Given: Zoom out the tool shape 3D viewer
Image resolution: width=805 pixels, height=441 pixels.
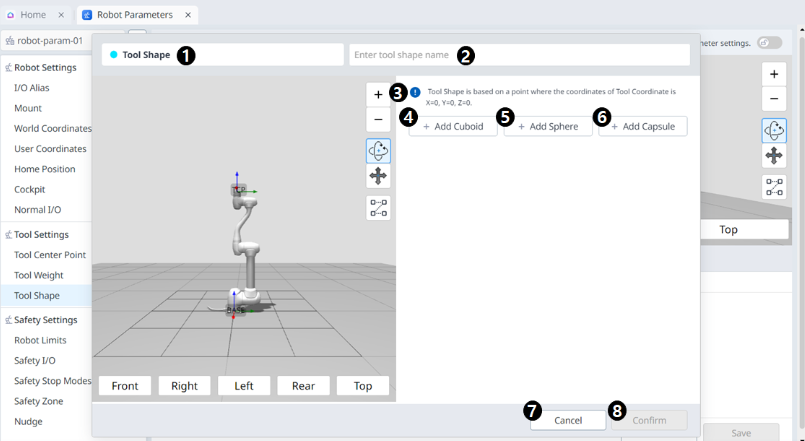Looking at the screenshot, I should click(378, 120).
